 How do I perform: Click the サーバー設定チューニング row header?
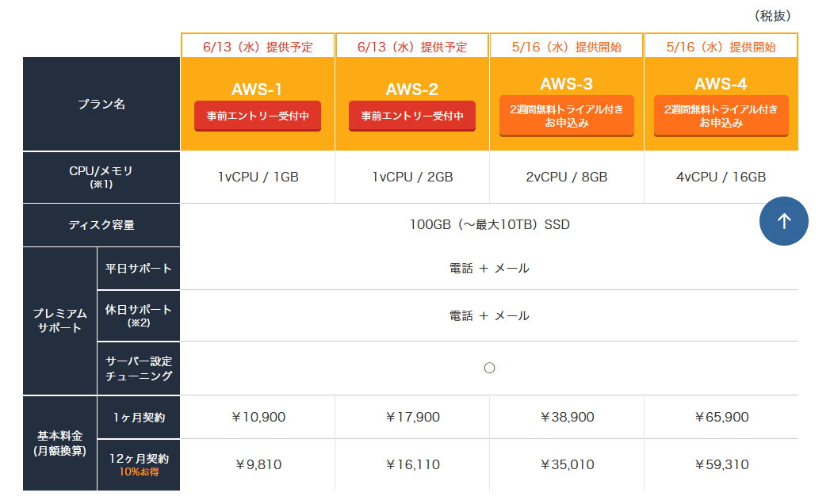(x=138, y=368)
